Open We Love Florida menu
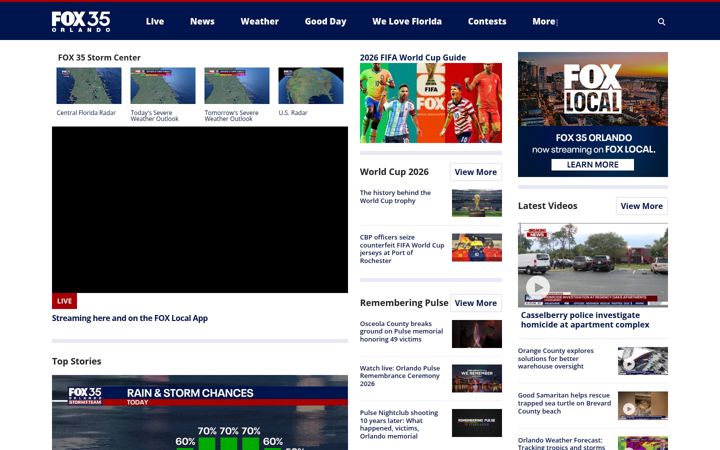The height and width of the screenshot is (450, 720). [407, 21]
